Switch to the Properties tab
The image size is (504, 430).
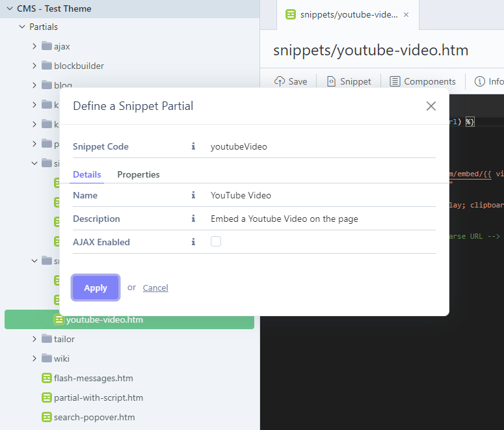tap(138, 174)
